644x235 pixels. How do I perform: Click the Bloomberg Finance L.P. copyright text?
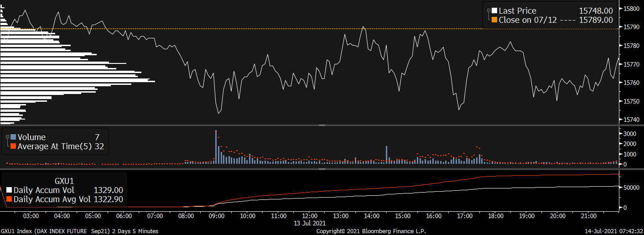(x=371, y=231)
